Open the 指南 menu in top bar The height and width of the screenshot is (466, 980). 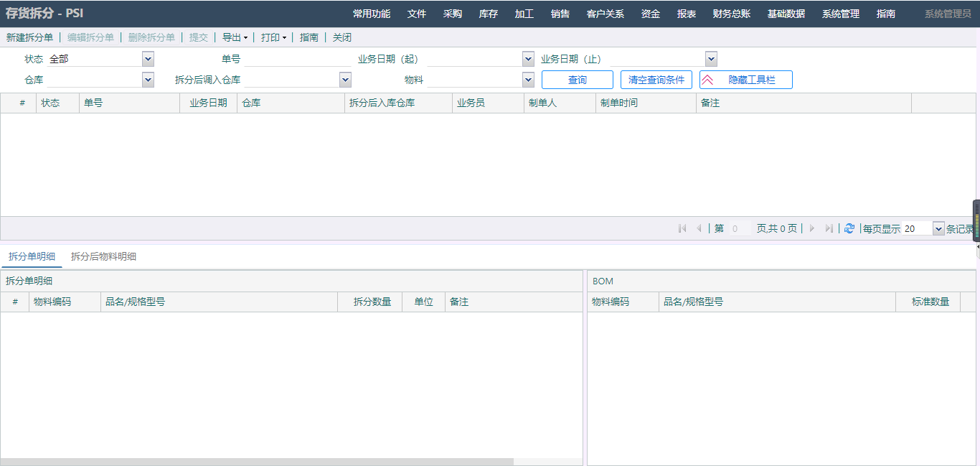(x=886, y=14)
